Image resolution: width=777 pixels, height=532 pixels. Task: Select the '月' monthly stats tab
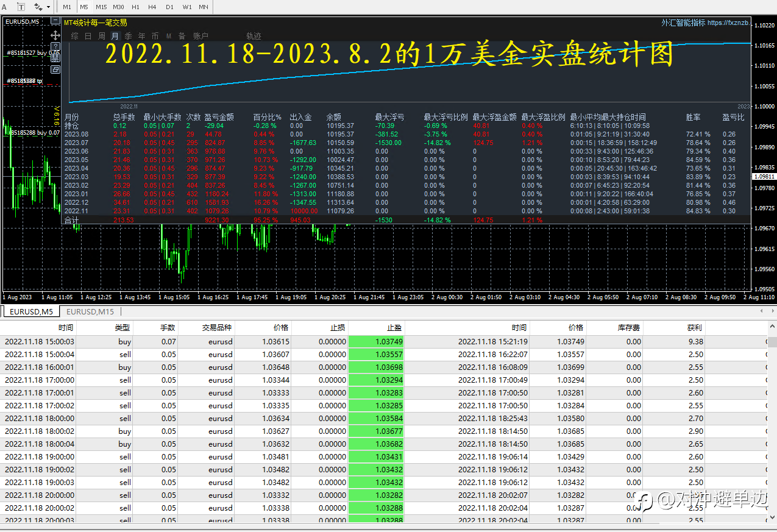coord(115,36)
